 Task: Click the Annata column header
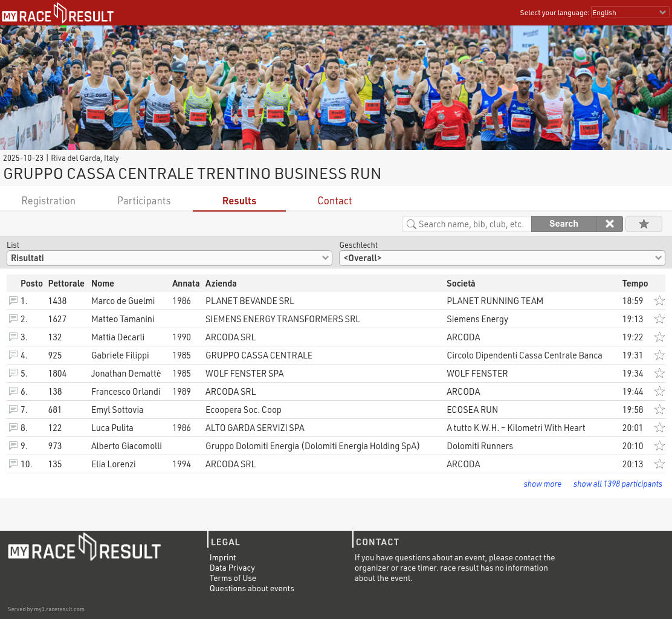tap(186, 284)
